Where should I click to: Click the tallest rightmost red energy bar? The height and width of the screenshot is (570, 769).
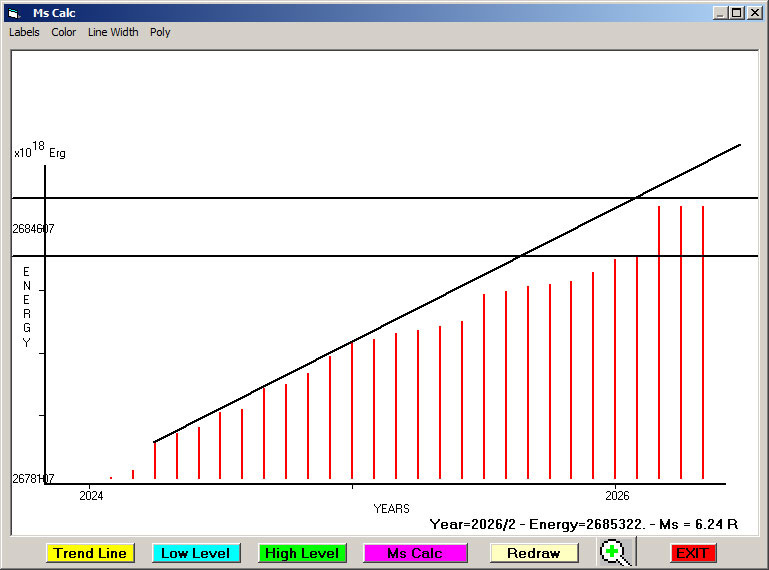coord(703,340)
